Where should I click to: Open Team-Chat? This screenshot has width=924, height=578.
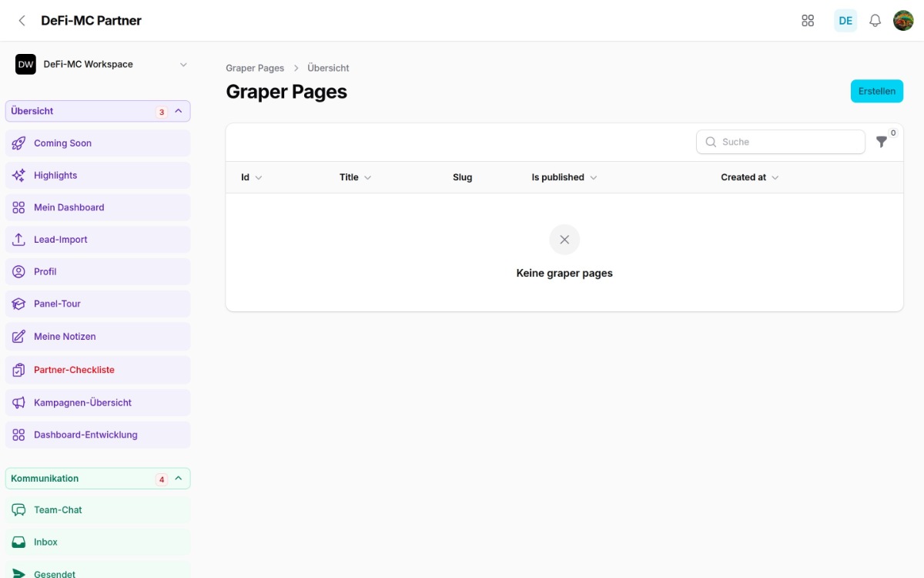point(98,510)
